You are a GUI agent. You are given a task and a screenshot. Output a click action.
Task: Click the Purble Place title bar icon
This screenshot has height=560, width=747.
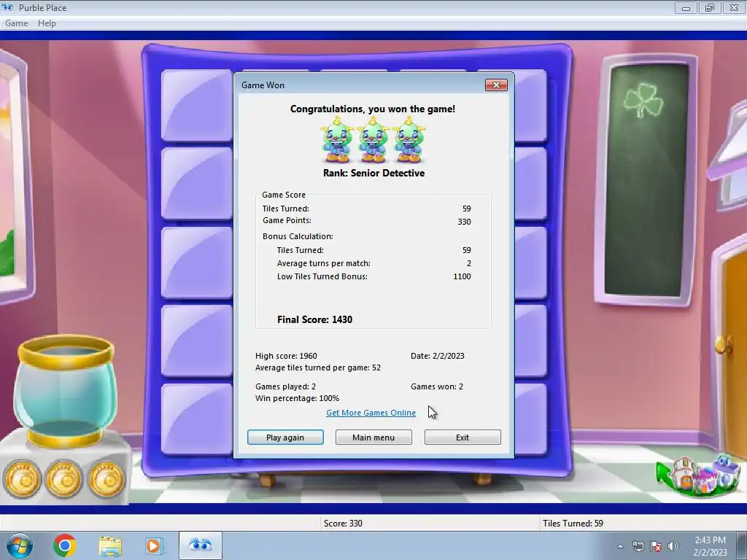click(x=7, y=7)
